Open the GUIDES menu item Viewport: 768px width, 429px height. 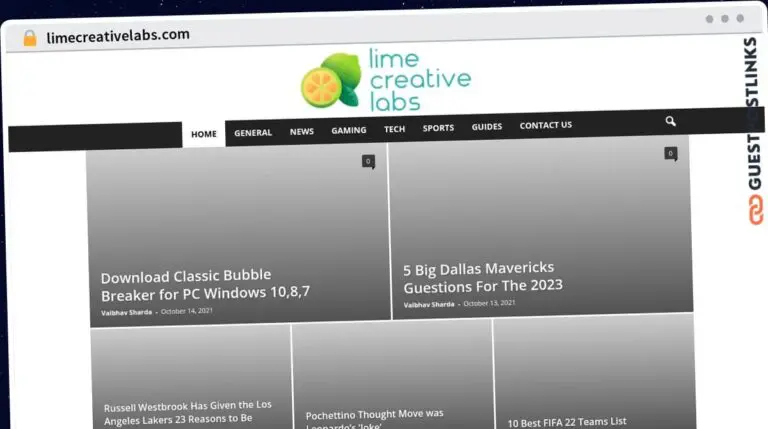coord(487,126)
